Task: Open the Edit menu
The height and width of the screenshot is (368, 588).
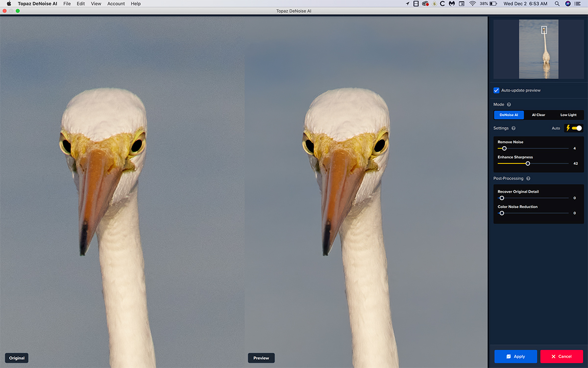Action: click(81, 3)
